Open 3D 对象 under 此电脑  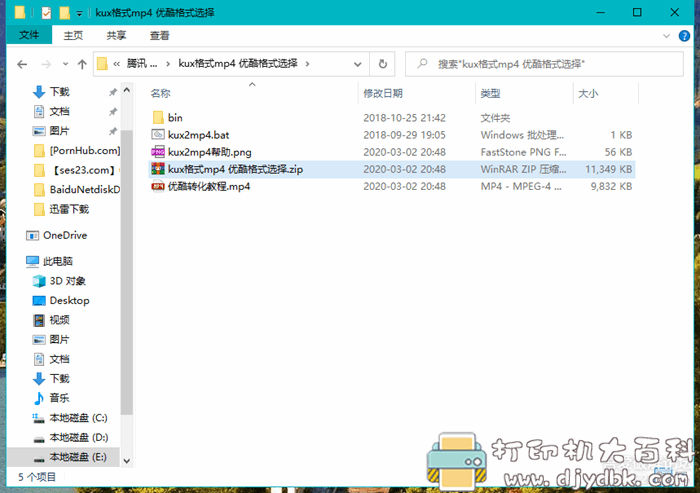(x=67, y=281)
